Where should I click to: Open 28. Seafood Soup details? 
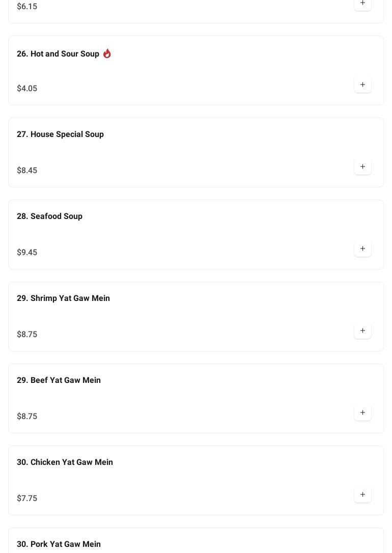49,216
